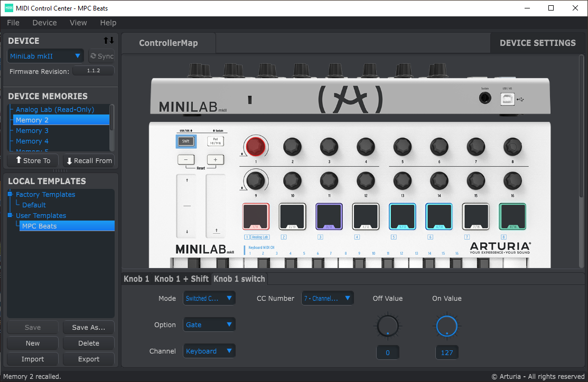The height and width of the screenshot is (382, 588).
Task: Open the MiniLab mkII device dropdown
Action: (x=45, y=56)
